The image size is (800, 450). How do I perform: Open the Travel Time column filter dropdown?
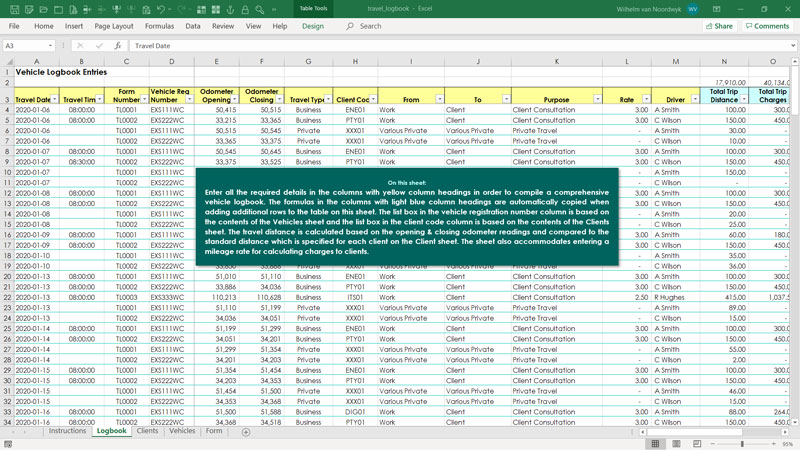click(99, 99)
